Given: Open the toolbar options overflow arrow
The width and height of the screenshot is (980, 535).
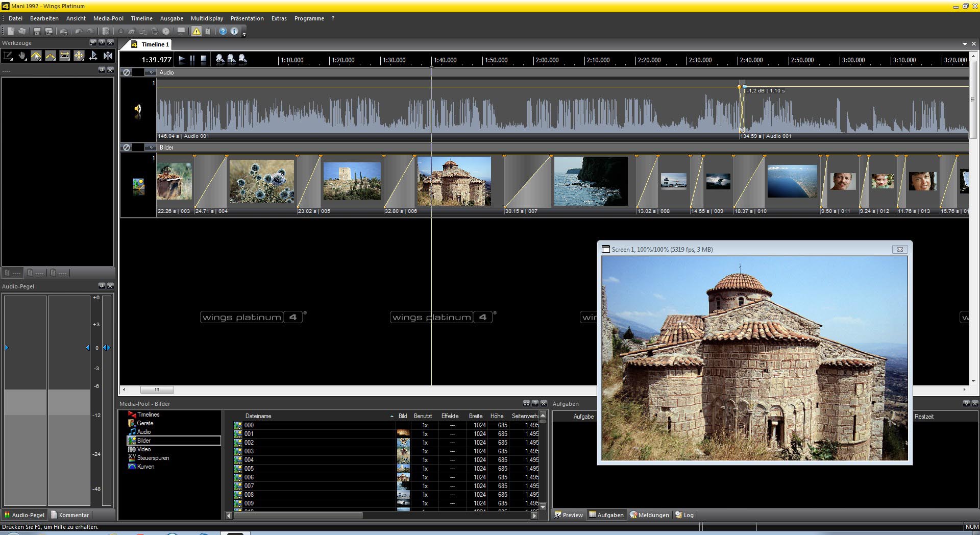Looking at the screenshot, I should pos(244,34).
